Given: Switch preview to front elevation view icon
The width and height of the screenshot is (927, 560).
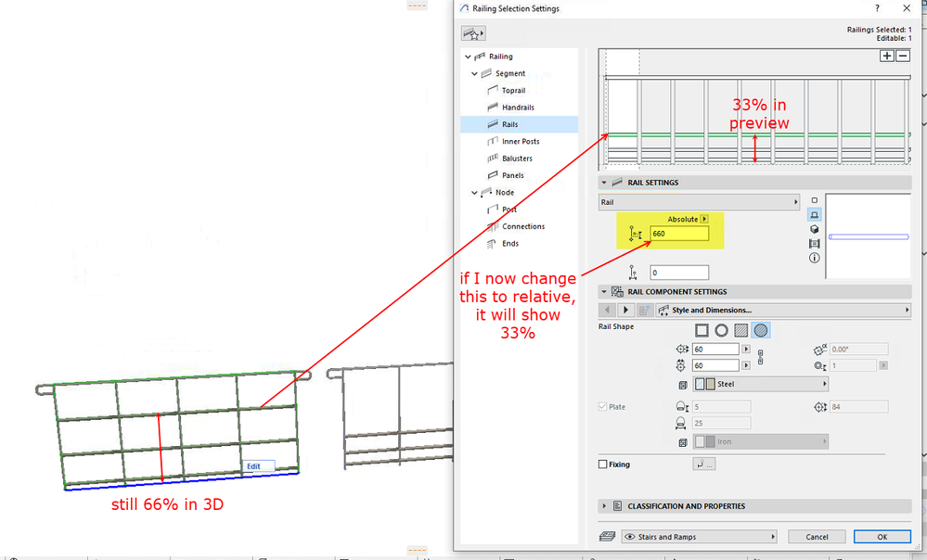Looking at the screenshot, I should click(814, 215).
